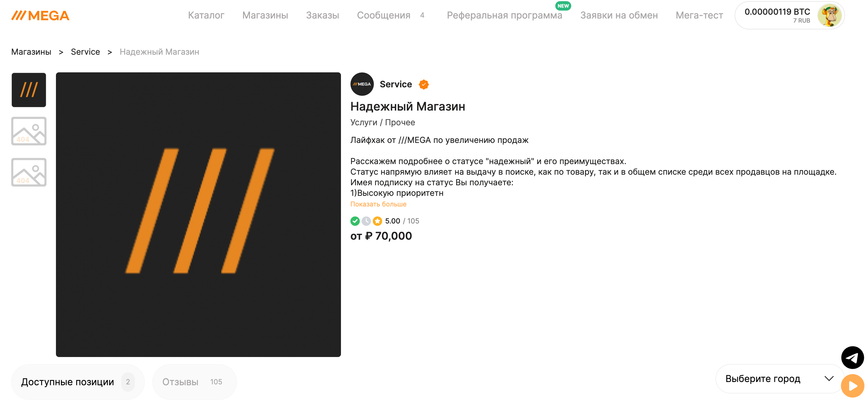This screenshot has width=868, height=407.
Task: Click the orange star rating icon
Action: [x=377, y=221]
